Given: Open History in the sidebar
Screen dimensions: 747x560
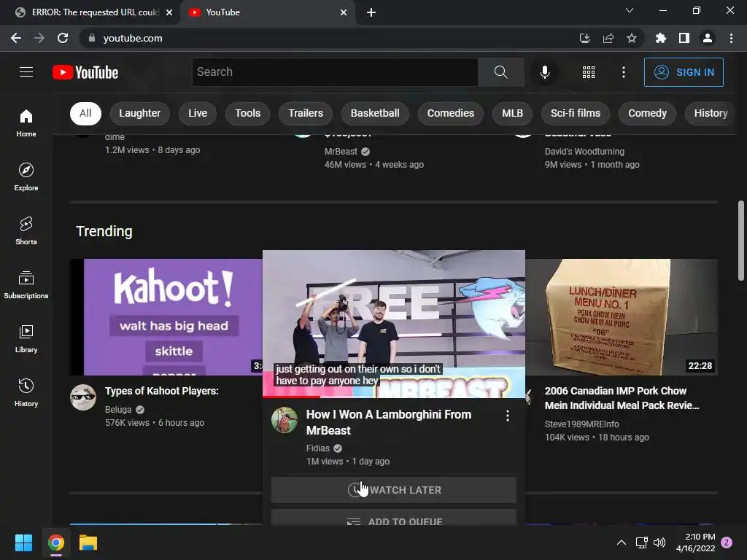Looking at the screenshot, I should (26, 392).
